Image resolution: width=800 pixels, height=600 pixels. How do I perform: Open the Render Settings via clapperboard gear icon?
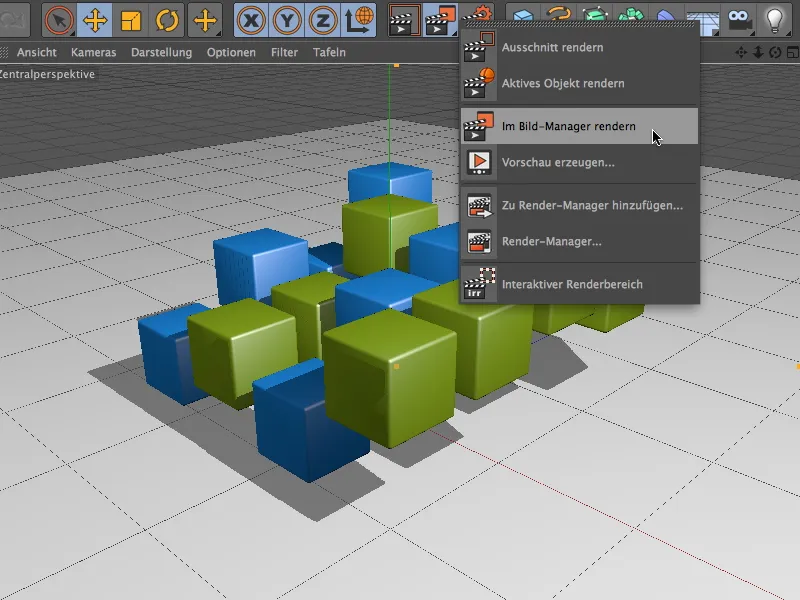(477, 16)
